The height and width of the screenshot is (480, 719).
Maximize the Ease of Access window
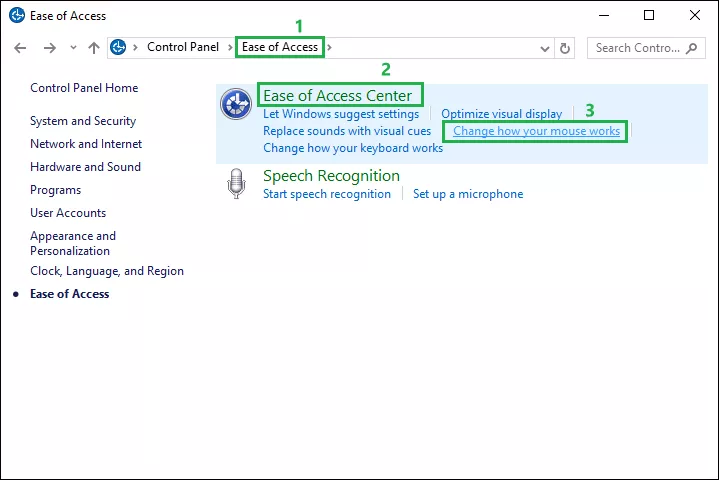click(649, 16)
